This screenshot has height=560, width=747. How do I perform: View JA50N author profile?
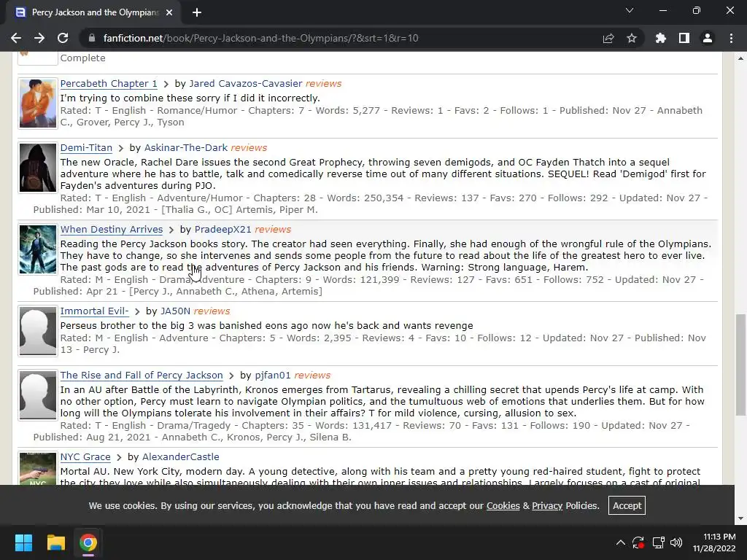[175, 311]
